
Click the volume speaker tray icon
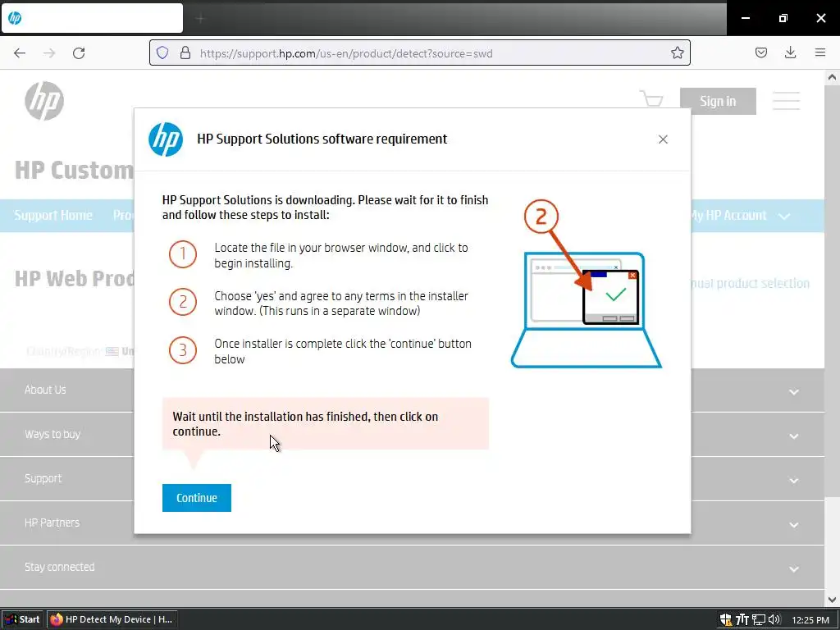774,620
